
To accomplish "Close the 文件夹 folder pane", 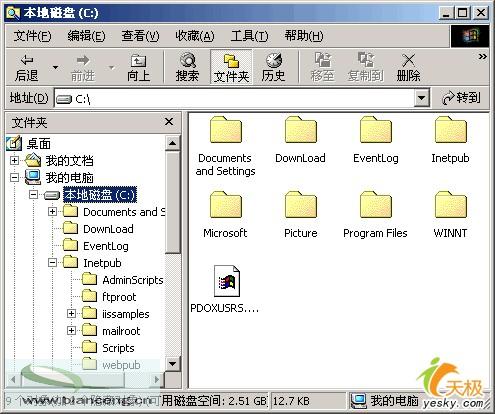I will pyautogui.click(x=169, y=122).
